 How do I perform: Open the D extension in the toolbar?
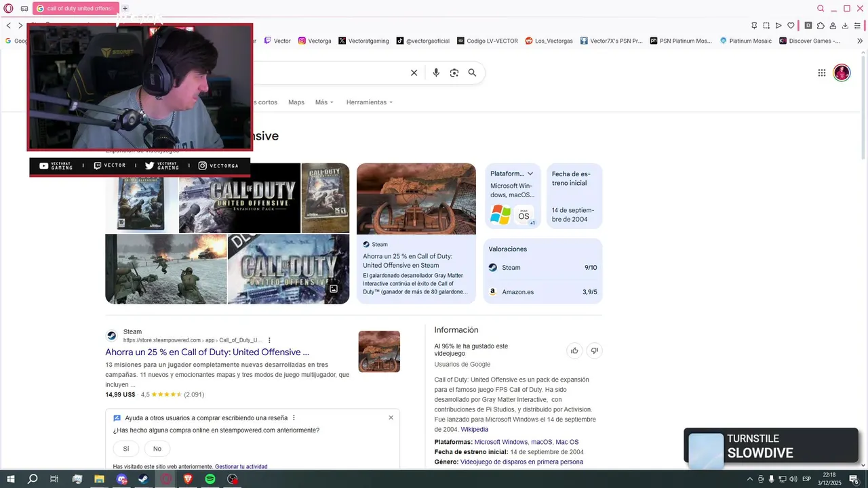point(808,26)
